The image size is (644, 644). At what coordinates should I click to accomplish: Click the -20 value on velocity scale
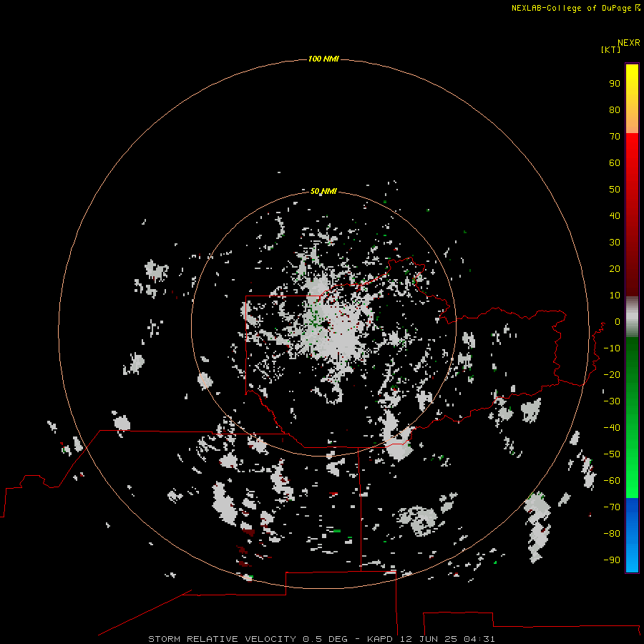point(612,375)
